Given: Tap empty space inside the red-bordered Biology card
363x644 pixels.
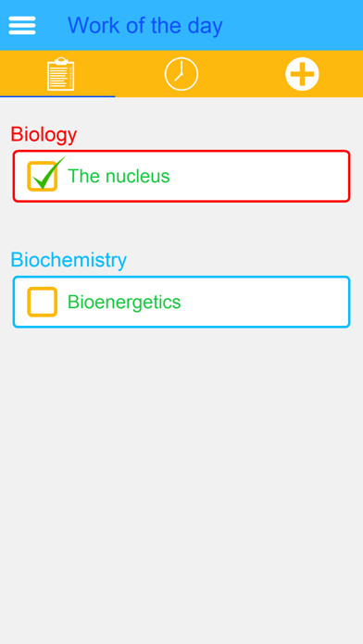Looking at the screenshot, I should pos(259,176).
